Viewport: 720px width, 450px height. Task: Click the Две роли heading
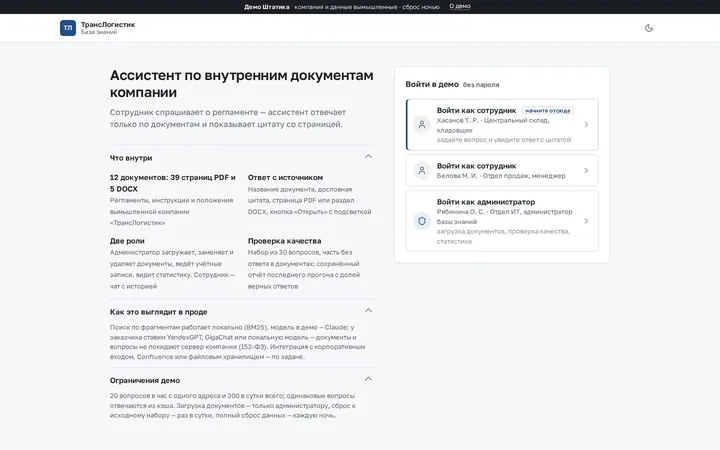[127, 241]
